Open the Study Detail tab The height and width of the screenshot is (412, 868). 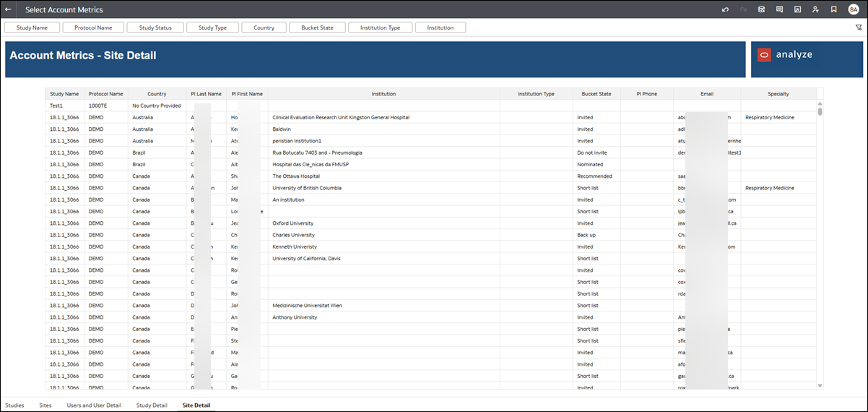pyautogui.click(x=152, y=405)
